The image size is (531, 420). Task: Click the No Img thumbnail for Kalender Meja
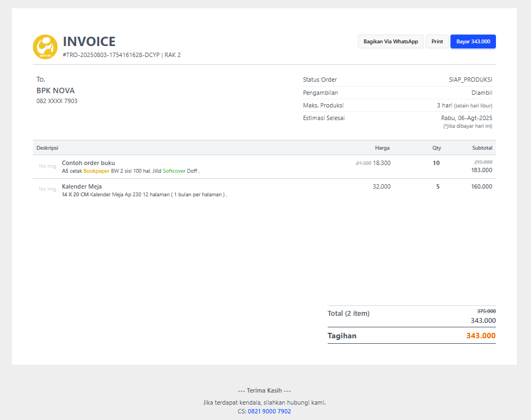tap(47, 189)
